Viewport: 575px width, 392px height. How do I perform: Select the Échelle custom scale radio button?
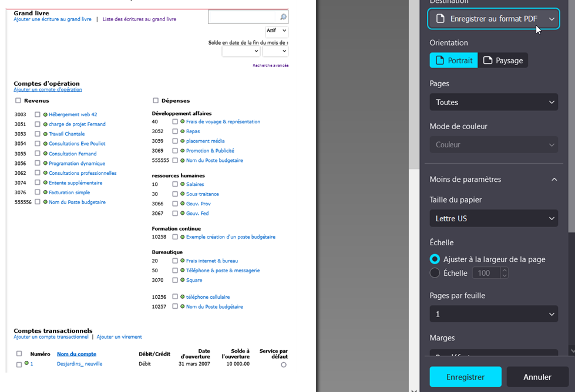pos(435,273)
